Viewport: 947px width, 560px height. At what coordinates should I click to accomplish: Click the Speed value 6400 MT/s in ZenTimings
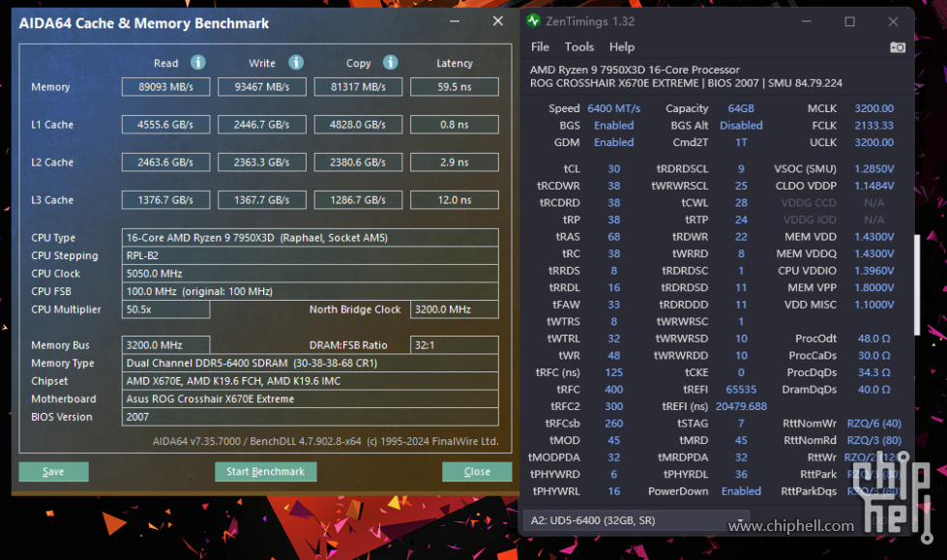click(613, 108)
